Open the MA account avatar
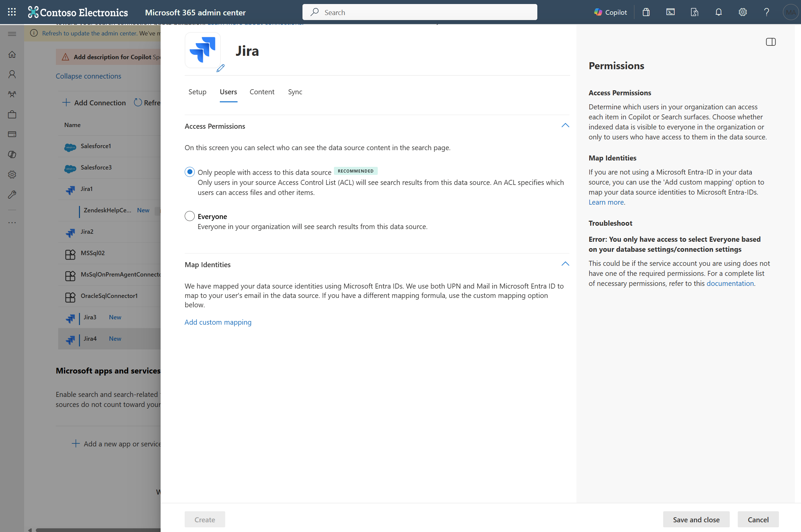Image resolution: width=801 pixels, height=532 pixels. [x=791, y=12]
